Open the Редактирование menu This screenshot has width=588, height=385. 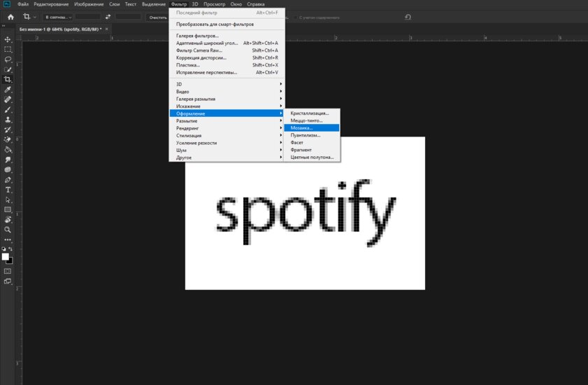51,4
